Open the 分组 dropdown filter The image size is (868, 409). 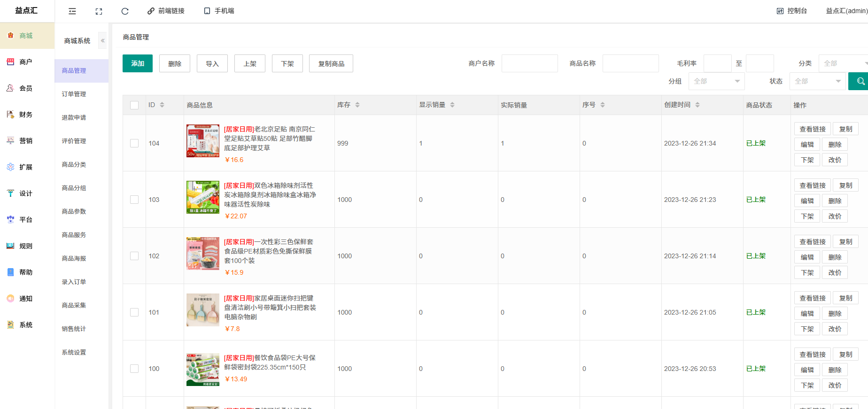717,81
